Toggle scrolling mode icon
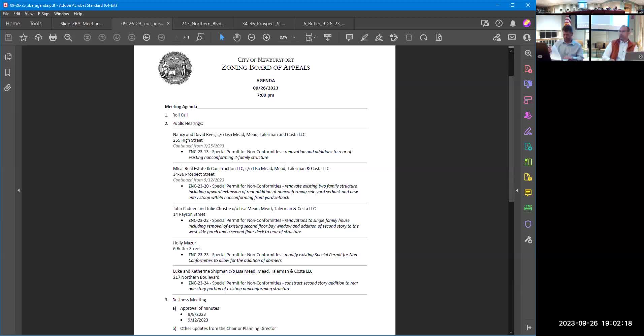Viewport: 644px width, 336px height. (x=328, y=37)
